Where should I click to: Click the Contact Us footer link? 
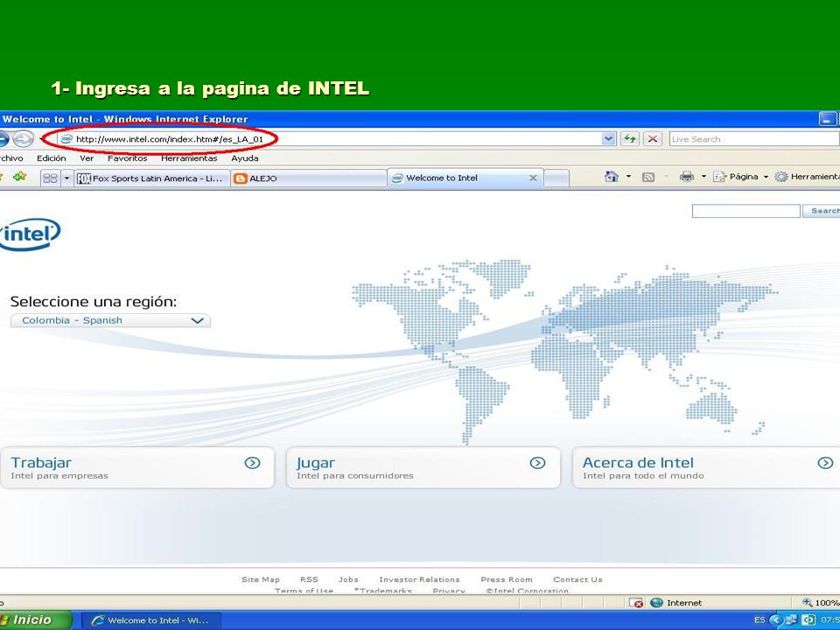[577, 579]
